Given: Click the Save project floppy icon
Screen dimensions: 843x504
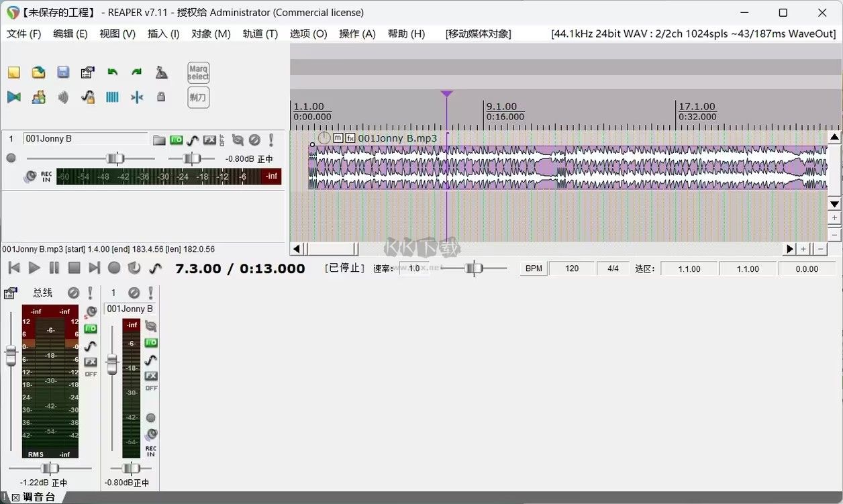Looking at the screenshot, I should [x=63, y=72].
